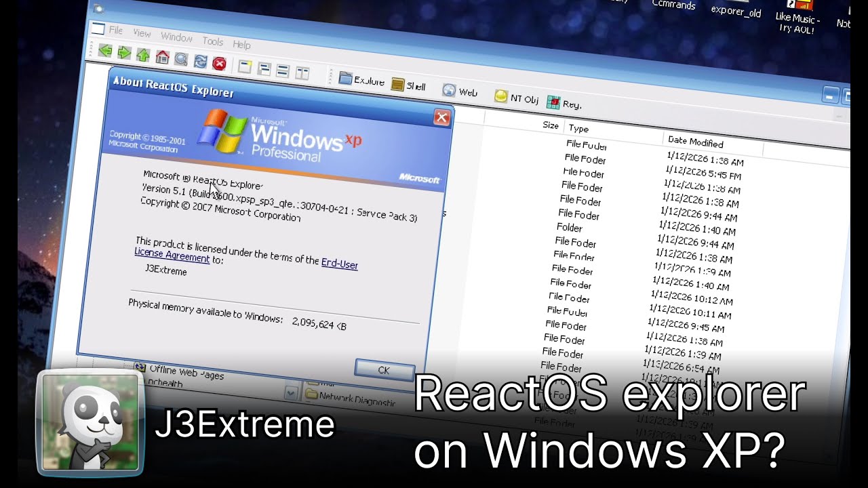This screenshot has height=488, width=868.
Task: Select the explorer_old desktop item
Action: pos(736,9)
